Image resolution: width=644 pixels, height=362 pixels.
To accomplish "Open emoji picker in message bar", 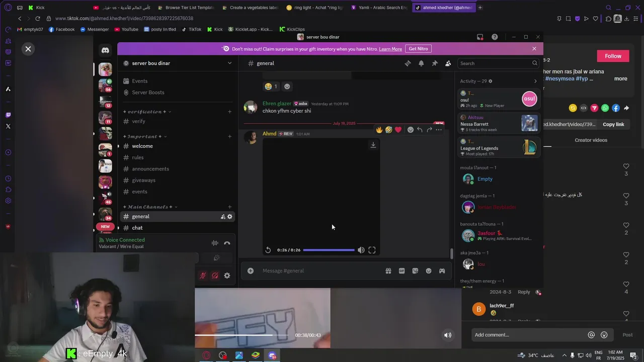I will 429,270.
